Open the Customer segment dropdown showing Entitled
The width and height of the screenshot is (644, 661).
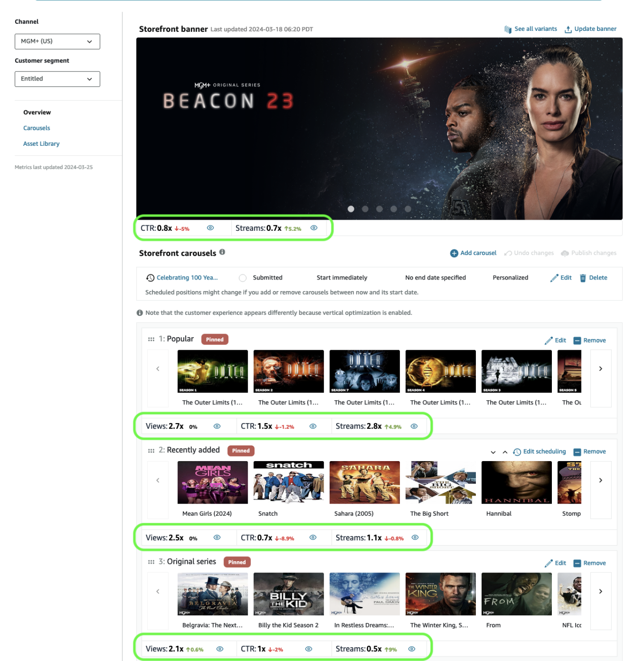pos(57,79)
